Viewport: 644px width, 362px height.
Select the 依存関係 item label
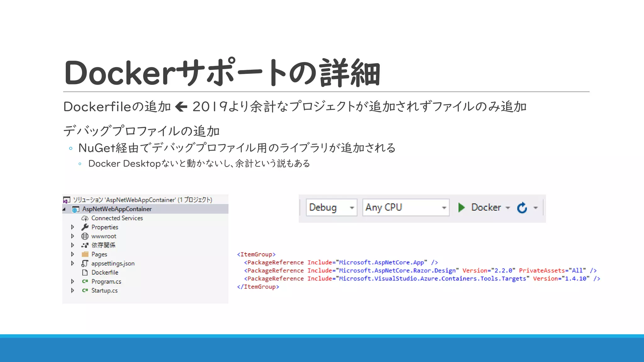point(103,245)
